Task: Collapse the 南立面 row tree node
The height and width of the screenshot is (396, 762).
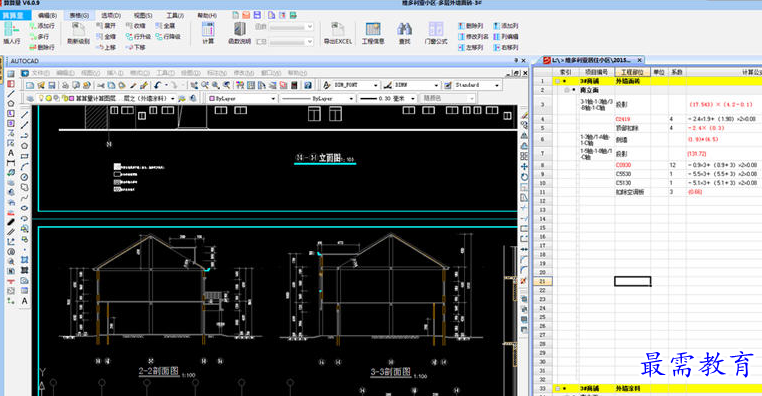Action: (x=567, y=90)
